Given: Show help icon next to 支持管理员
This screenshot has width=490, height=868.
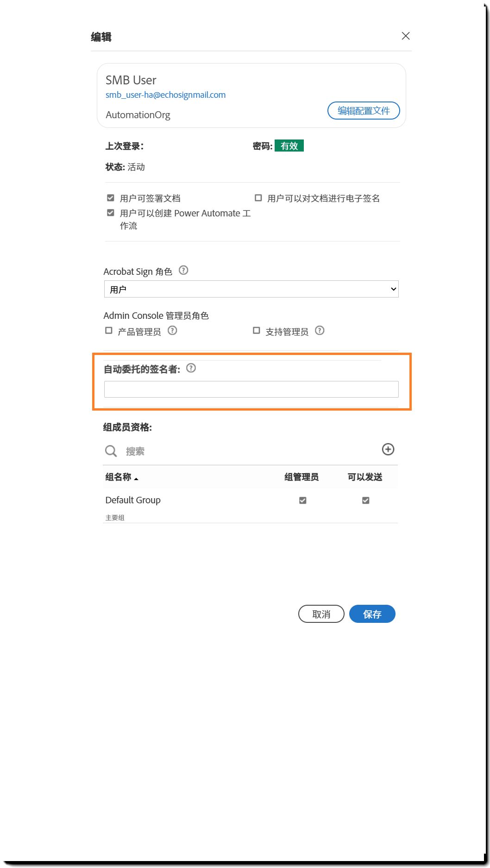Looking at the screenshot, I should coord(320,330).
